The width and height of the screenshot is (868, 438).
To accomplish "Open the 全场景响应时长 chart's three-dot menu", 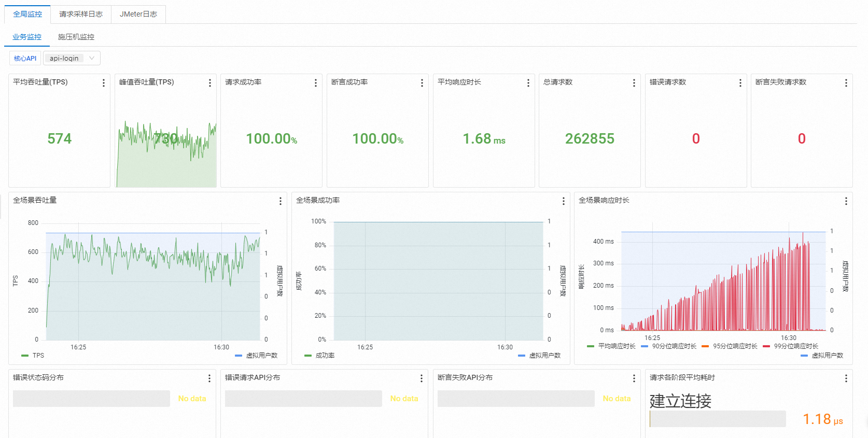I will tap(846, 201).
